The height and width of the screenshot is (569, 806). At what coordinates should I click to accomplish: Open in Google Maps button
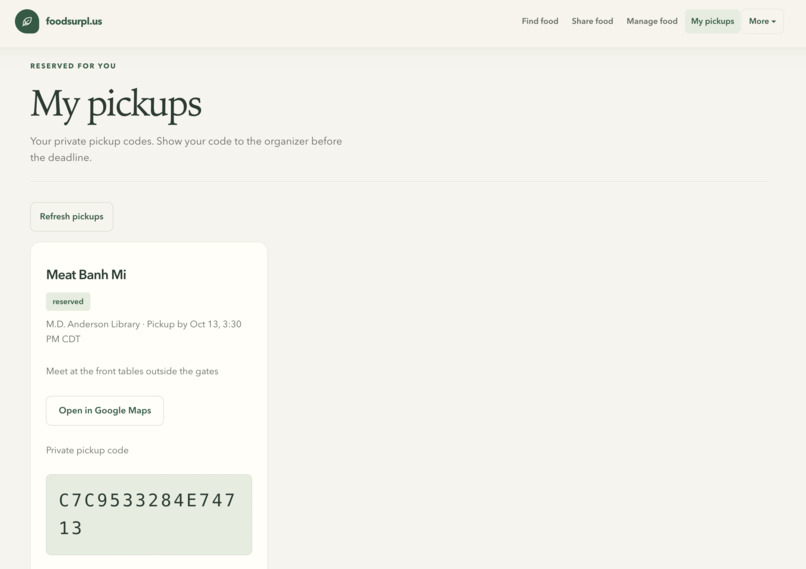pos(105,410)
